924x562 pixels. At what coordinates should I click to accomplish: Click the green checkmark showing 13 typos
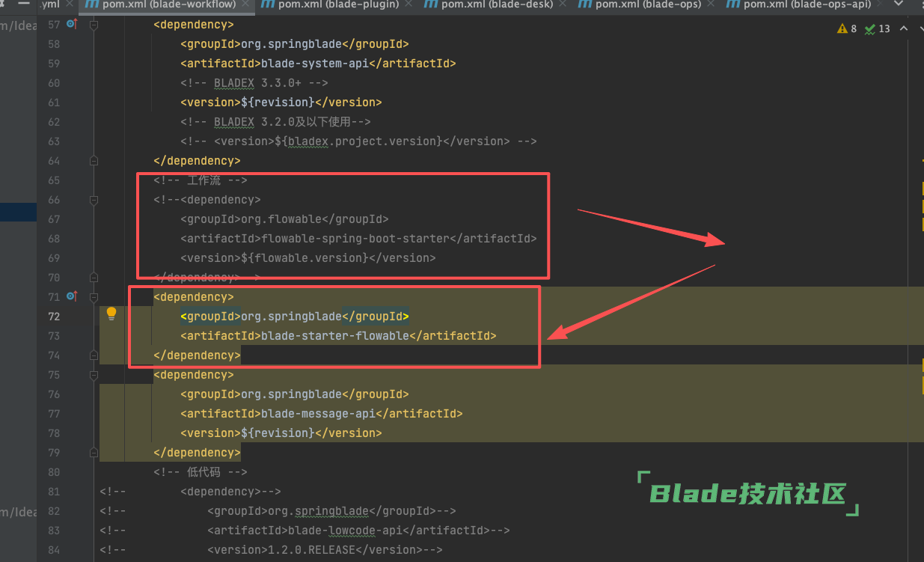pyautogui.click(x=870, y=28)
